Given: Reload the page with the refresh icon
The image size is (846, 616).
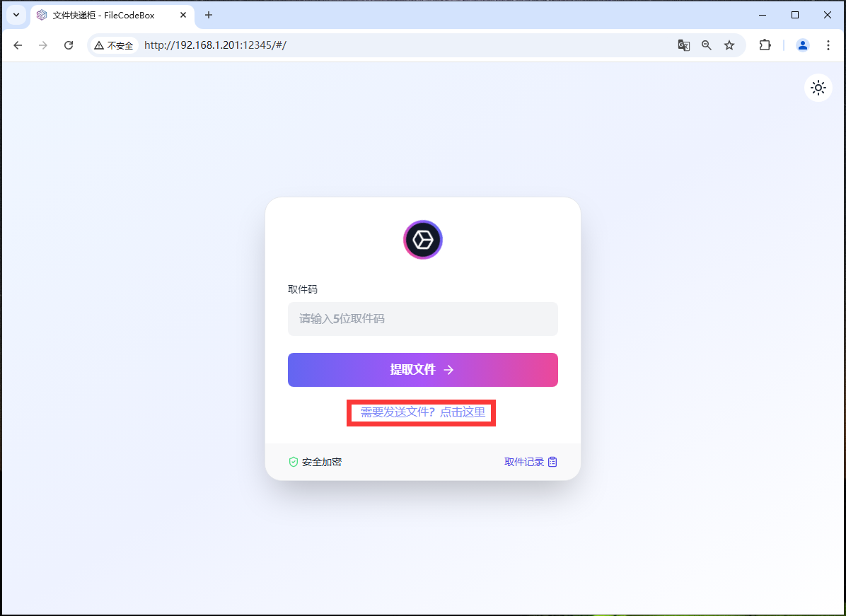Looking at the screenshot, I should click(x=68, y=45).
